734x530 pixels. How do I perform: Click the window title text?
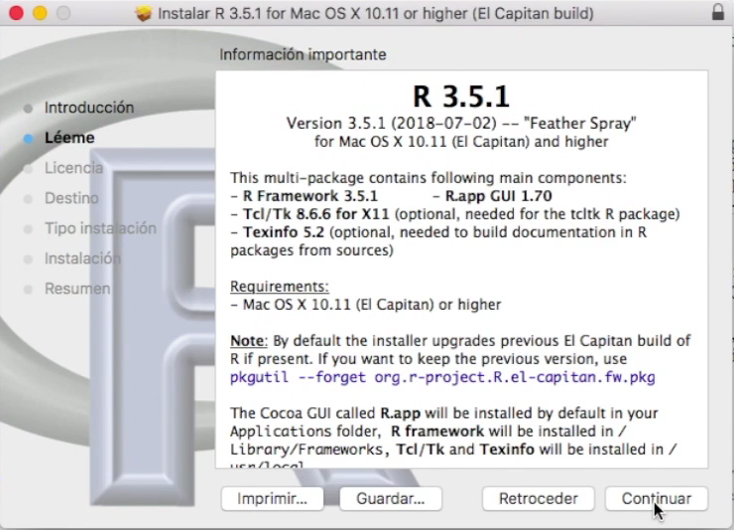point(375,13)
